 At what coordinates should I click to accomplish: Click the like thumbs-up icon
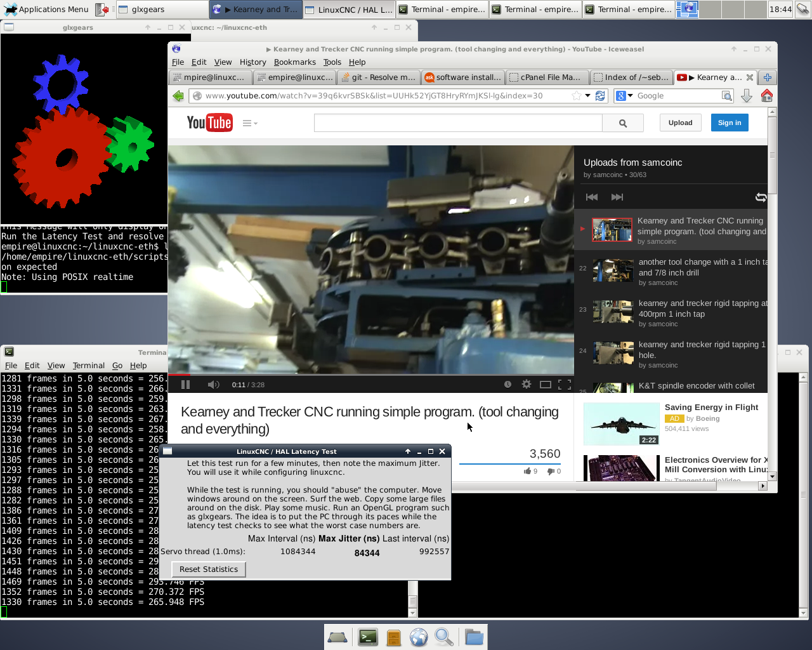click(527, 471)
